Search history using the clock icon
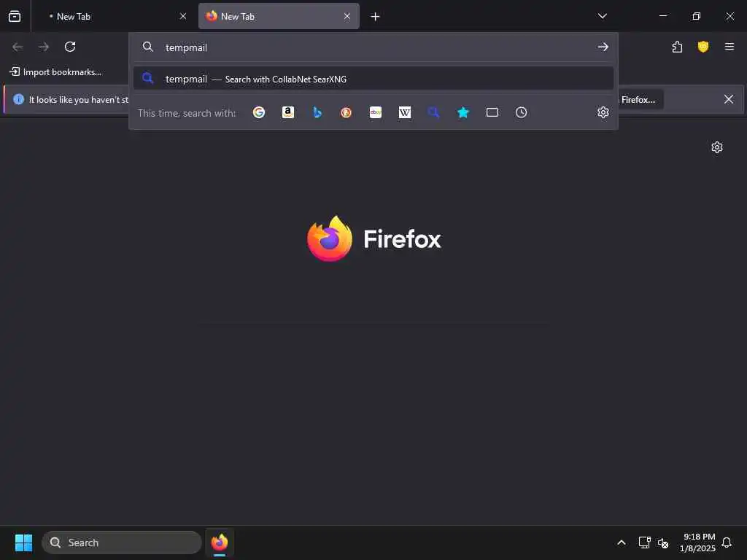This screenshot has height=560, width=747. 521,112
